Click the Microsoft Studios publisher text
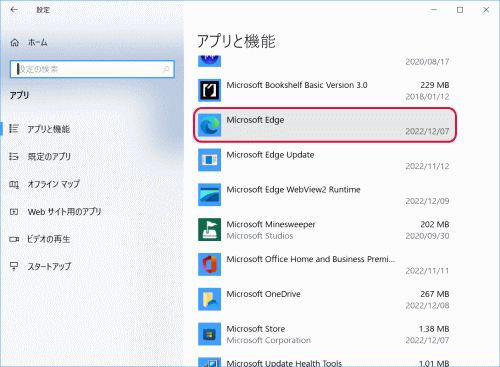The height and width of the screenshot is (367, 500). [x=260, y=236]
